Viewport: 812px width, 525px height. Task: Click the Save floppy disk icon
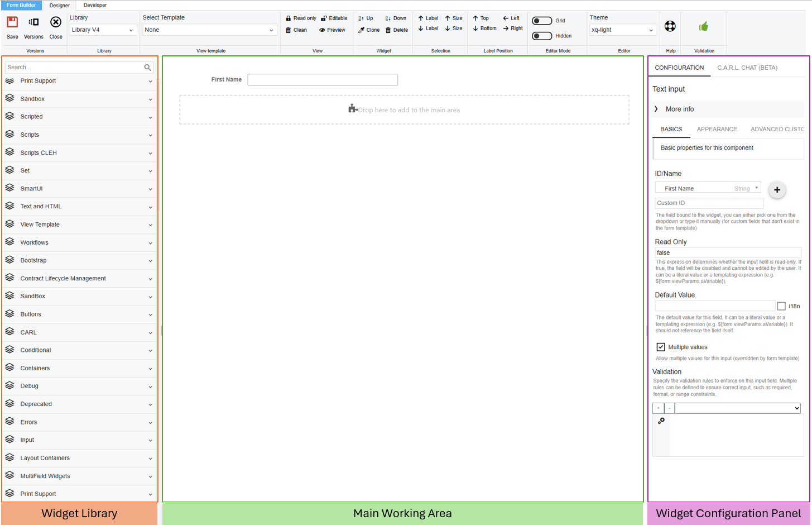[12, 22]
